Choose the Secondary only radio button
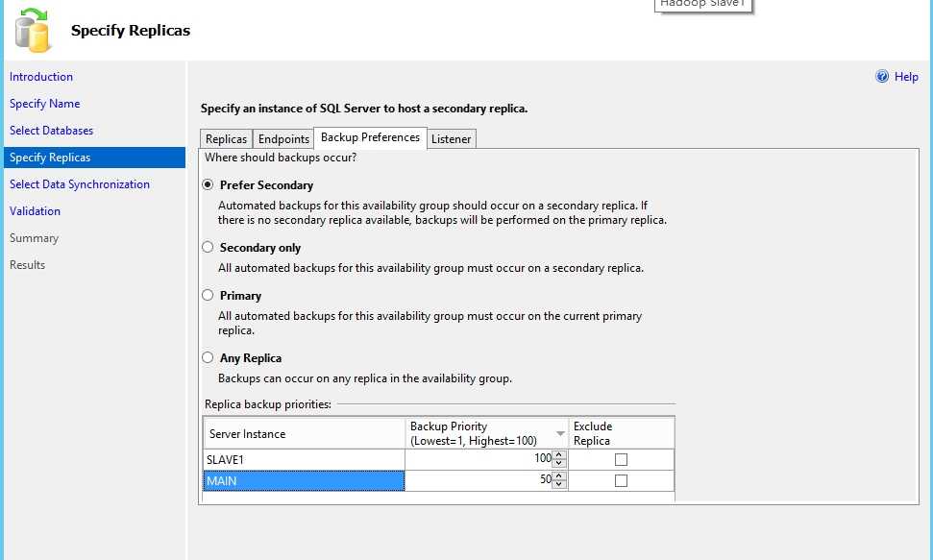This screenshot has width=933, height=560. pyautogui.click(x=208, y=247)
